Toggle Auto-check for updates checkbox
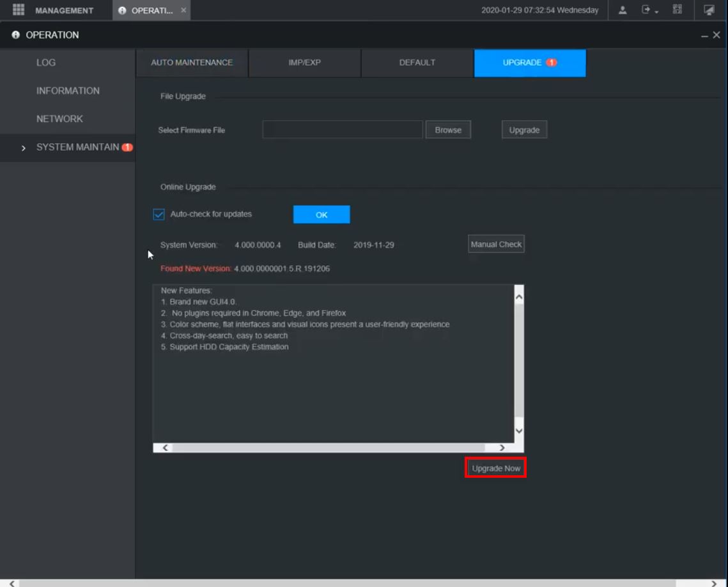728x587 pixels. [x=159, y=215]
